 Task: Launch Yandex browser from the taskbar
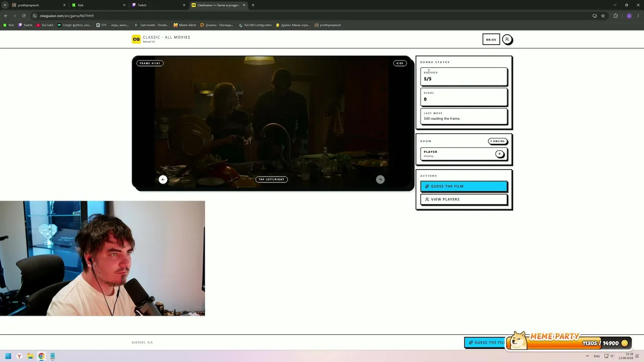pyautogui.click(x=19, y=356)
